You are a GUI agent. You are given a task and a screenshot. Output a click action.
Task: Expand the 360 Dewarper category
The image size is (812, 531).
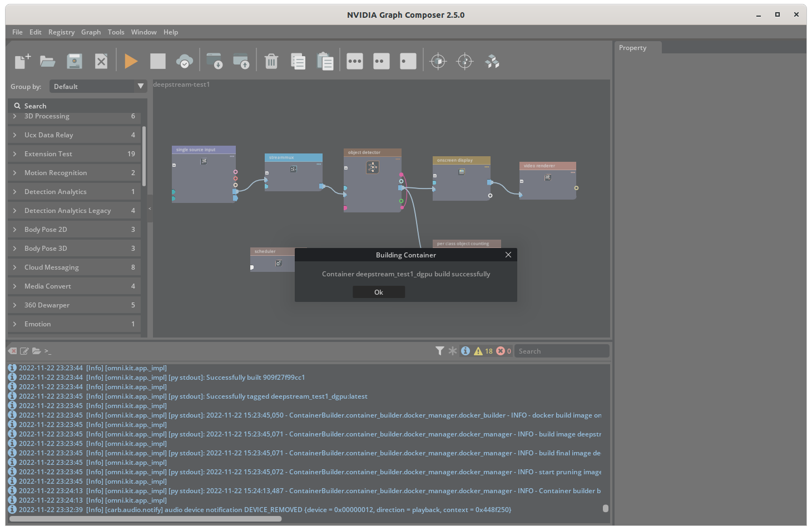click(74, 305)
